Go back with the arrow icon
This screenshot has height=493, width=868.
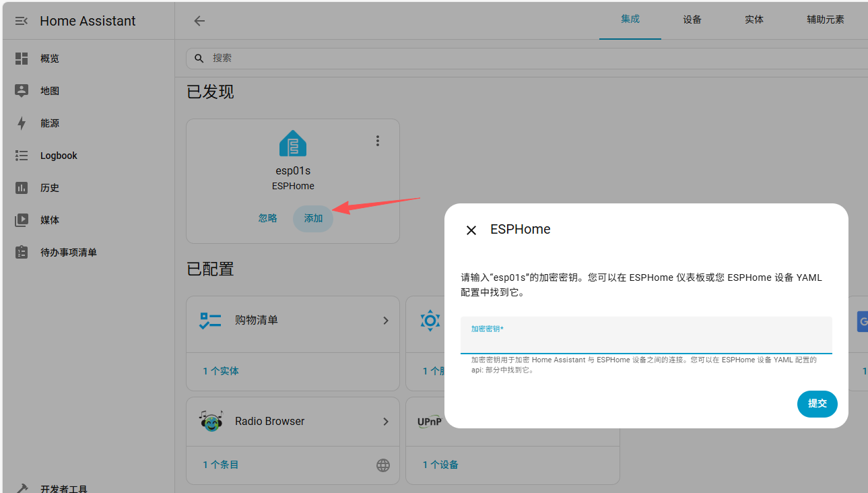click(199, 21)
